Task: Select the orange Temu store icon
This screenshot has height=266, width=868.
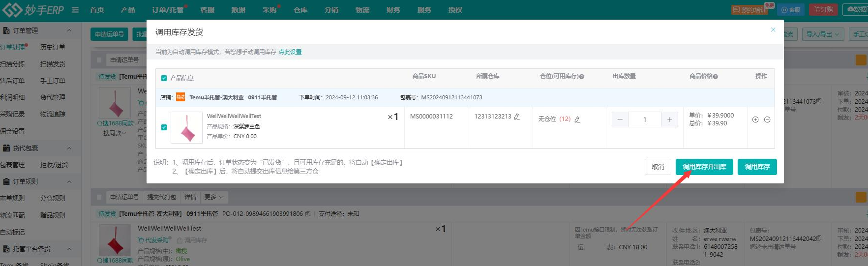Action: pos(180,97)
